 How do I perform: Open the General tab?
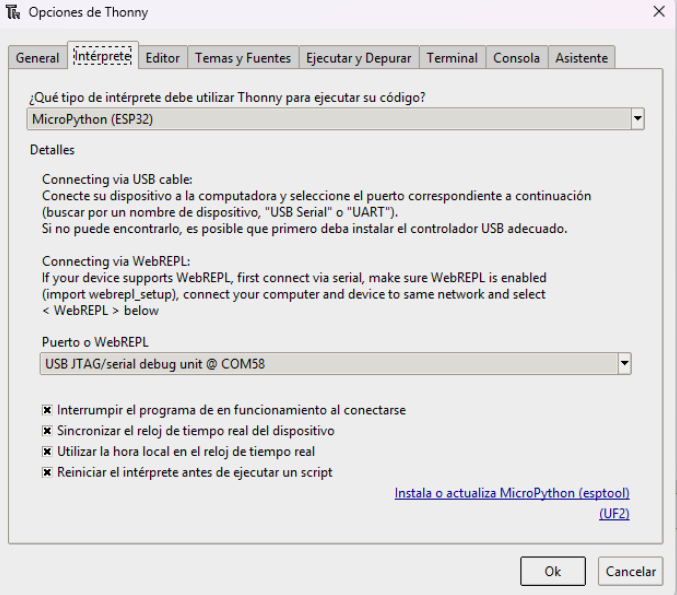point(38,57)
